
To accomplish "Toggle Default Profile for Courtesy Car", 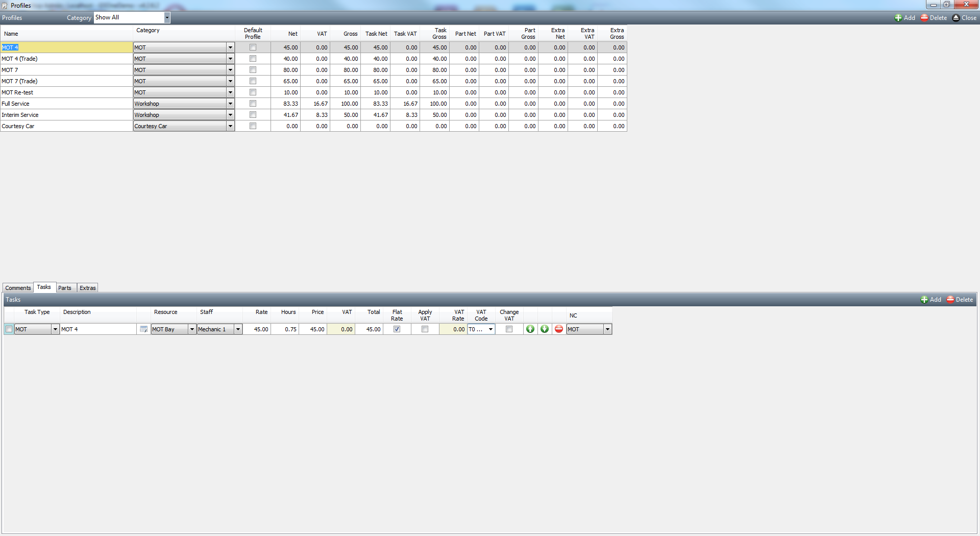I will point(253,126).
